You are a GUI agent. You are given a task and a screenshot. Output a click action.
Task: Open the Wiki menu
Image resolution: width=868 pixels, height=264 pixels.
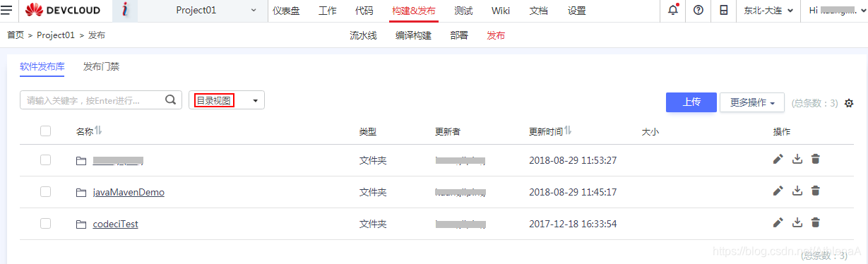501,11
